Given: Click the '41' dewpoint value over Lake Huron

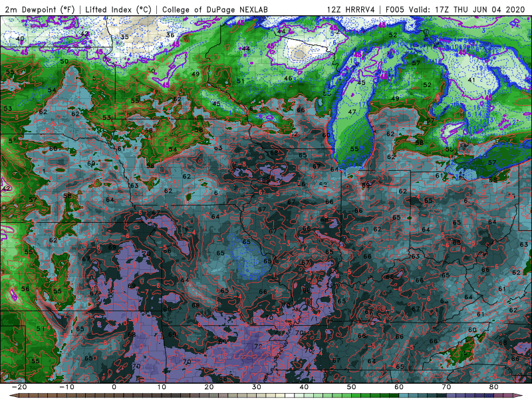Looking at the screenshot, I should pyautogui.click(x=471, y=80).
